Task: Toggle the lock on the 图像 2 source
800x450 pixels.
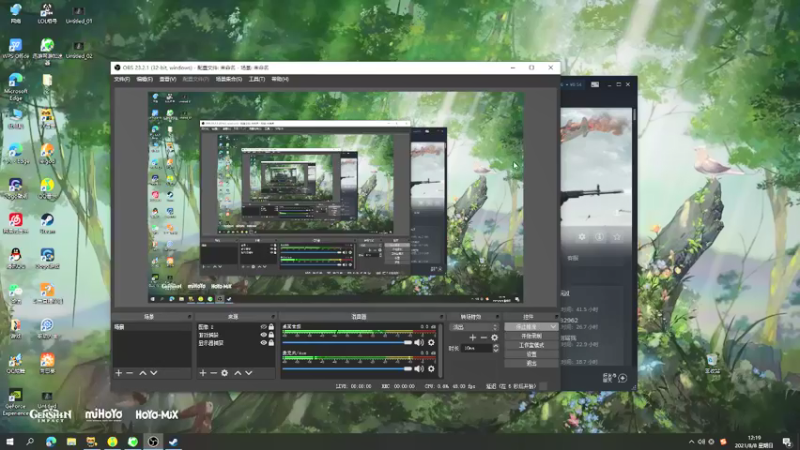Action: point(271,327)
